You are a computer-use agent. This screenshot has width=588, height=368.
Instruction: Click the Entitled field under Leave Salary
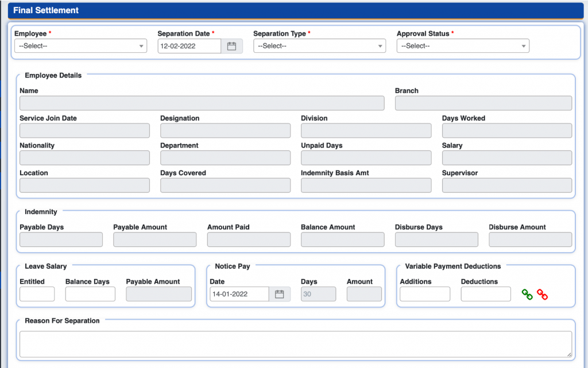(37, 293)
